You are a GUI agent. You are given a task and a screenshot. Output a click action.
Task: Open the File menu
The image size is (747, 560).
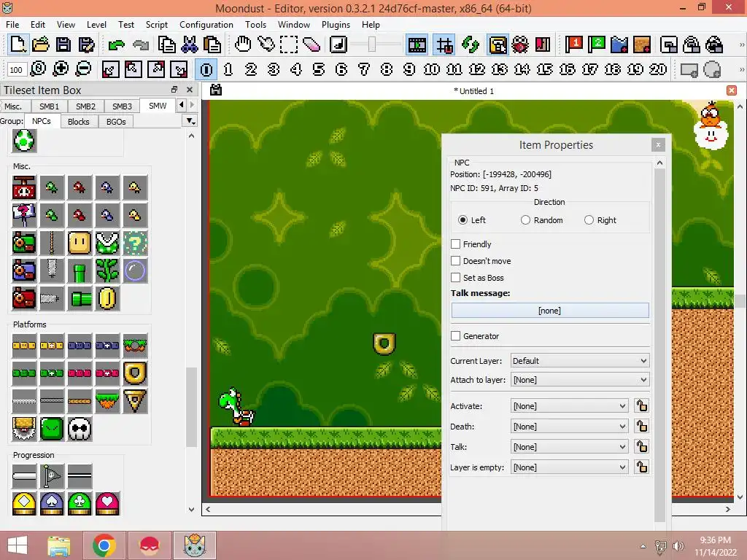pos(12,25)
